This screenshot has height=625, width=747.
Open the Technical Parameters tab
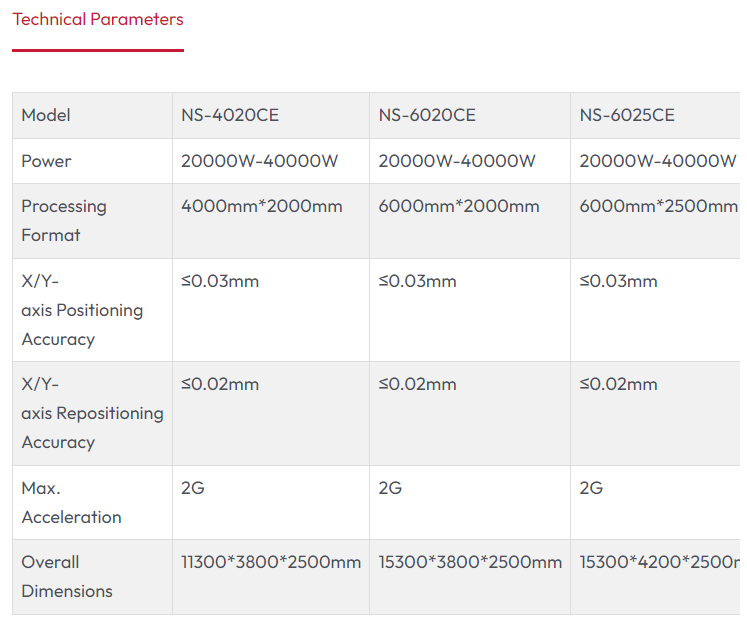tap(98, 20)
